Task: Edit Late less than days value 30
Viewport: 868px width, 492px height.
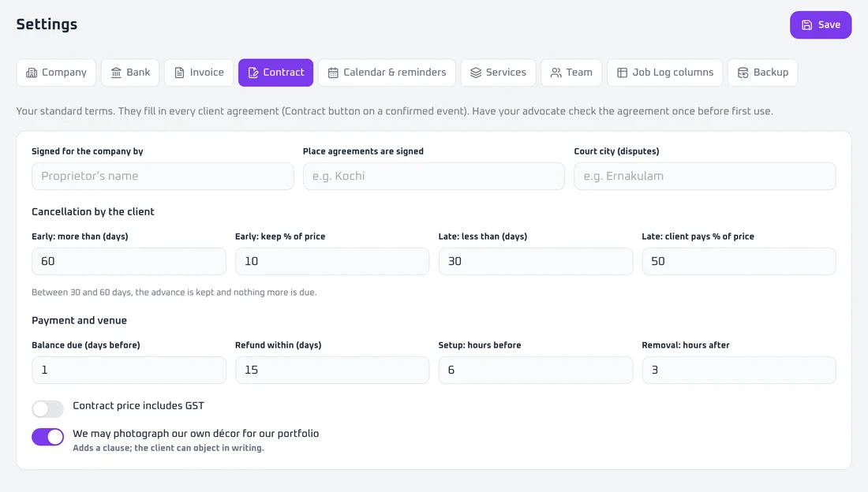Action: point(535,261)
